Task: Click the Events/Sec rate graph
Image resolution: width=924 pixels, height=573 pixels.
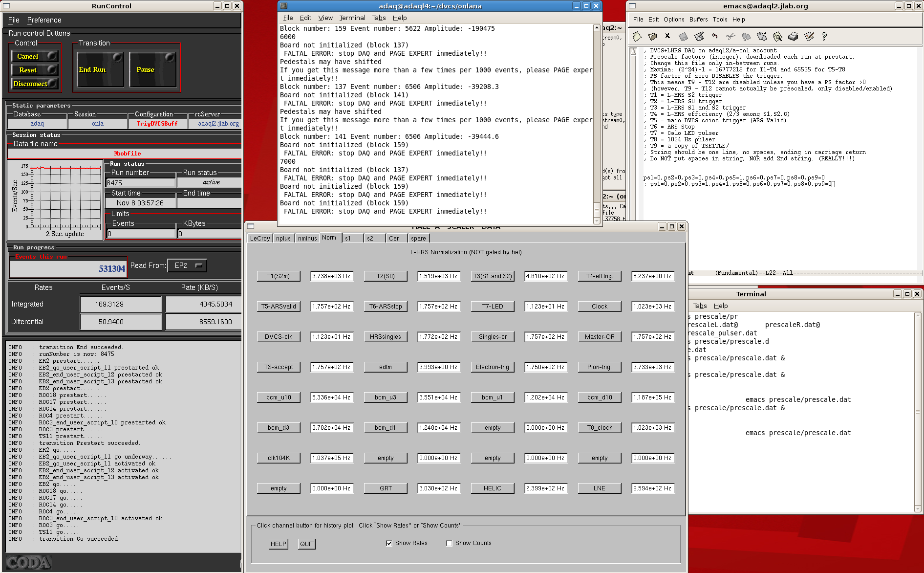Action: pos(55,200)
